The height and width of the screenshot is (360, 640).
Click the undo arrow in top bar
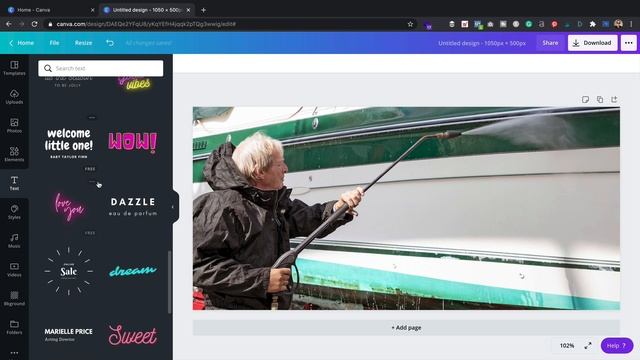pyautogui.click(x=110, y=42)
